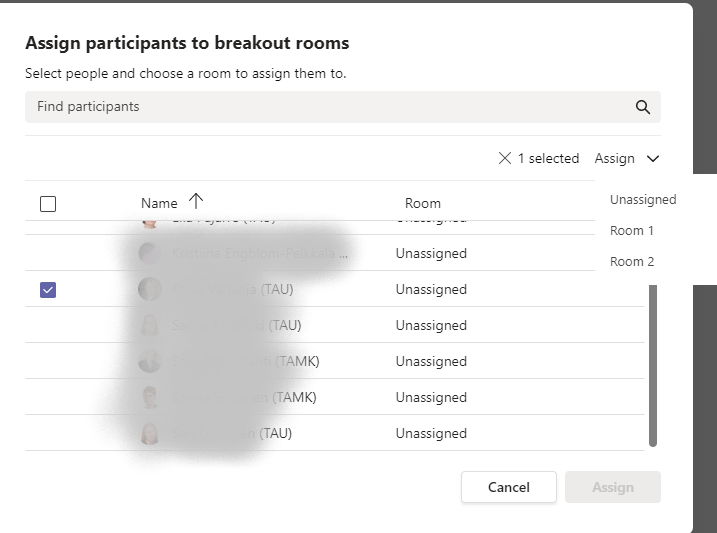Viewport: 717px width, 533px height.
Task: Expand the Assign dropdown chevron
Action: (653, 158)
